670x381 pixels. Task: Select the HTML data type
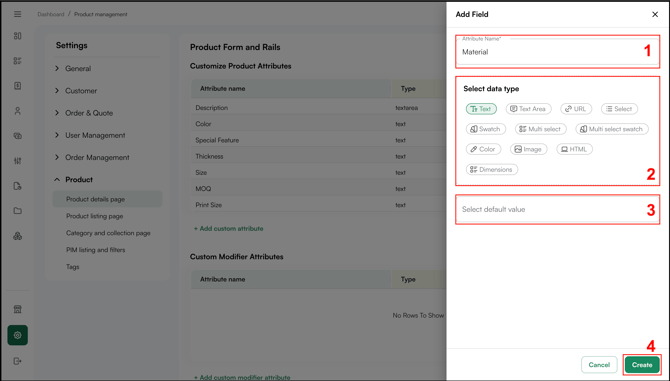574,149
